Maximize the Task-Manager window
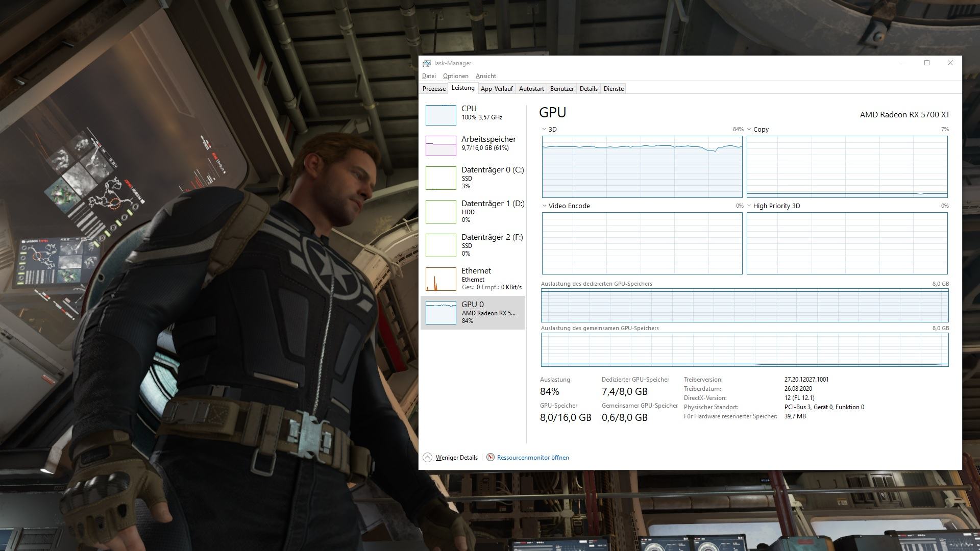 point(927,63)
